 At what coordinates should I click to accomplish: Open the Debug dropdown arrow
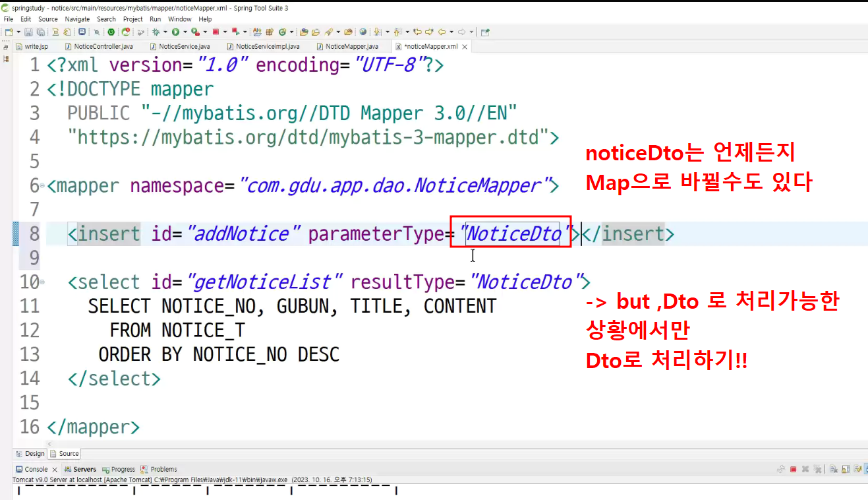165,32
